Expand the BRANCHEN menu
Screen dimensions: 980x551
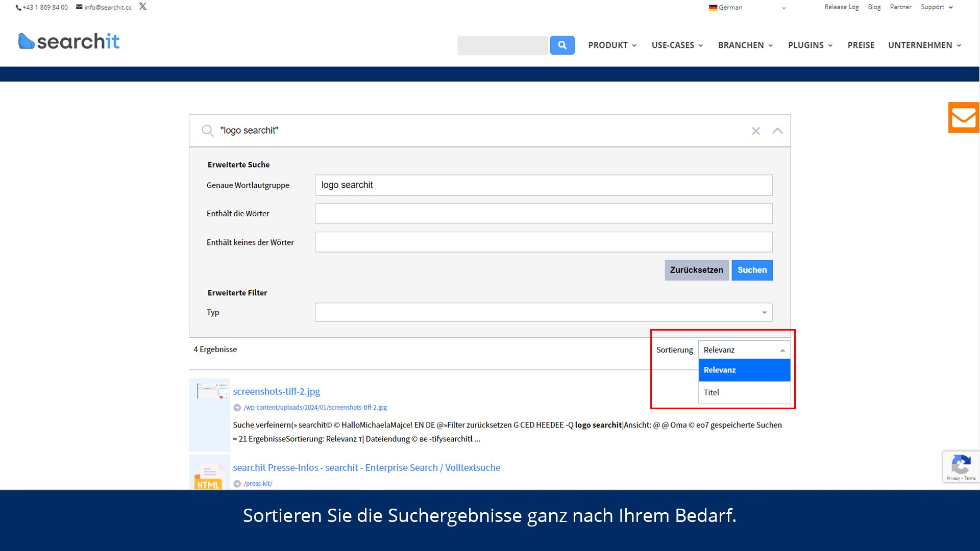click(745, 45)
